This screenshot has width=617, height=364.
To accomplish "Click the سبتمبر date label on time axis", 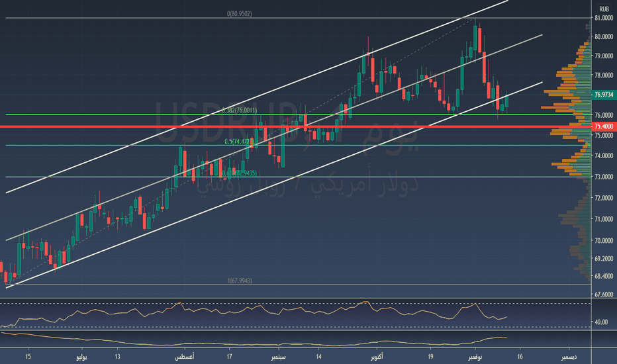I will click(x=279, y=357).
